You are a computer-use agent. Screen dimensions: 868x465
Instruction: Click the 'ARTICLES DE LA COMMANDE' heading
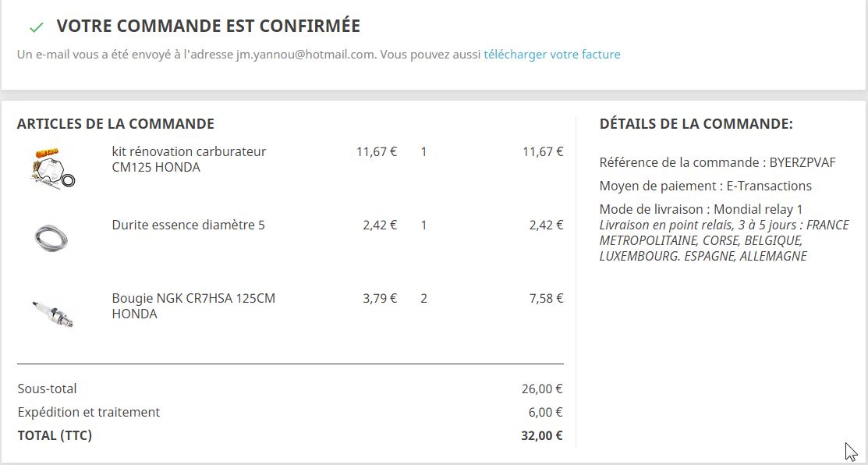click(115, 123)
